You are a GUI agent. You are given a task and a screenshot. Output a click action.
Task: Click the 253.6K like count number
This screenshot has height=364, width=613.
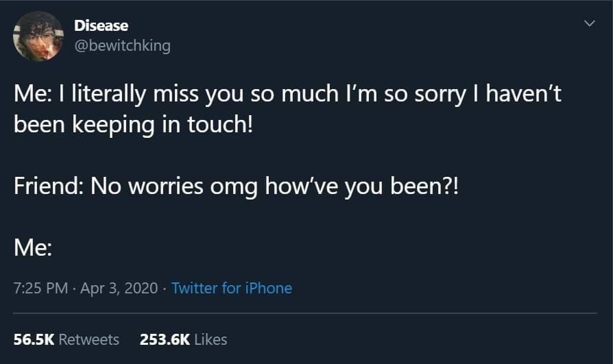point(165,339)
